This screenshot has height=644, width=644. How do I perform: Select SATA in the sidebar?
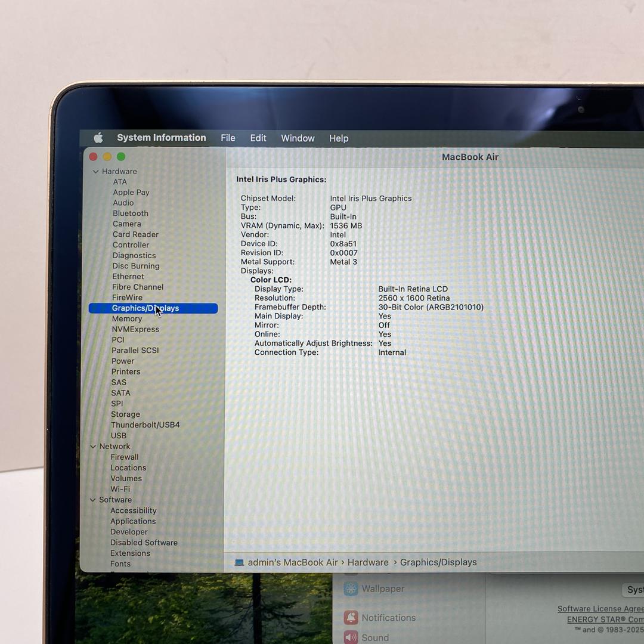click(120, 393)
